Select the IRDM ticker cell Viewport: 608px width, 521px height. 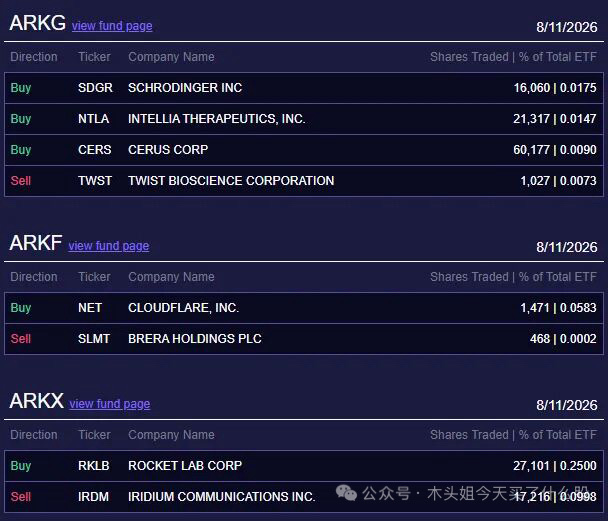pos(93,497)
